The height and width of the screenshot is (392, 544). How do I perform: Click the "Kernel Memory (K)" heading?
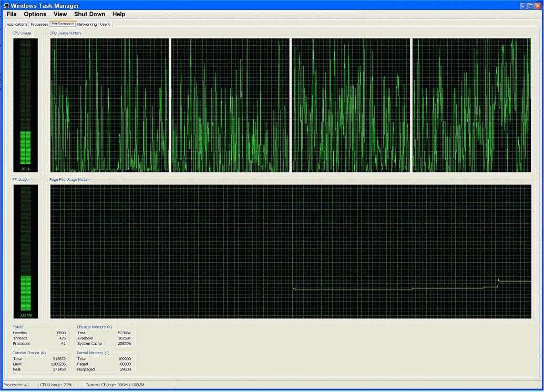[93, 353]
